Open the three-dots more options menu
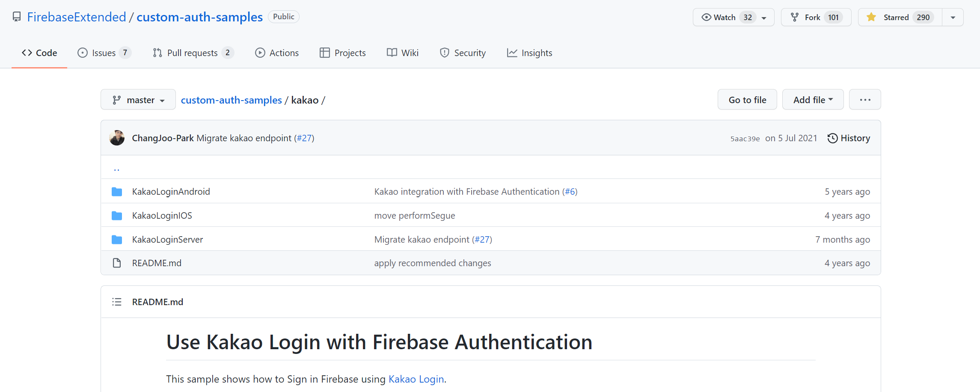The width and height of the screenshot is (980, 392). pos(865,99)
